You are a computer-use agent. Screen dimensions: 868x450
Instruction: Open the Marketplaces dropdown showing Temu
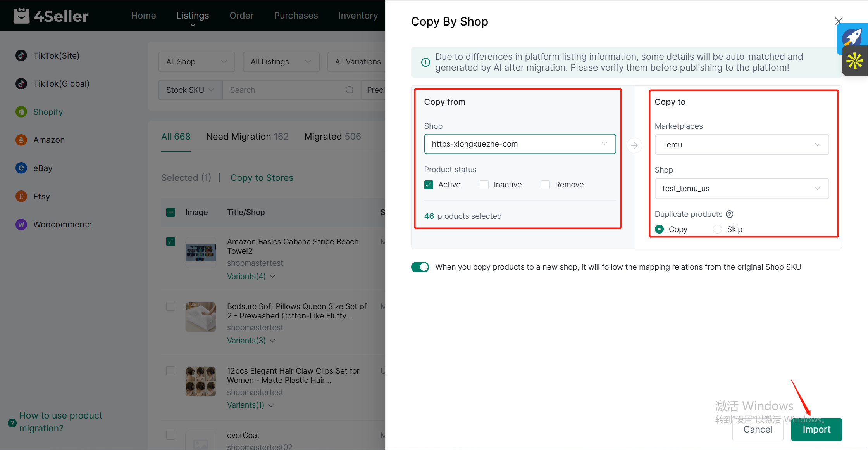click(742, 145)
